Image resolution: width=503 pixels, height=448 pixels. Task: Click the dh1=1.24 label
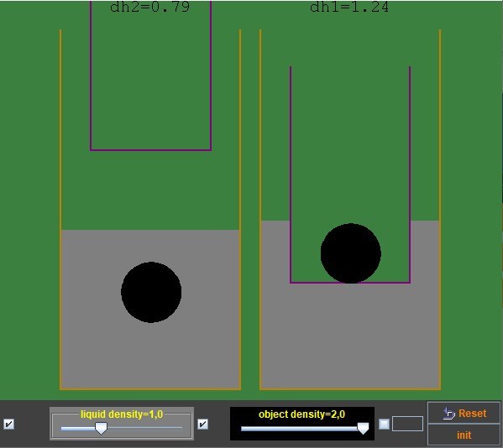(x=349, y=7)
